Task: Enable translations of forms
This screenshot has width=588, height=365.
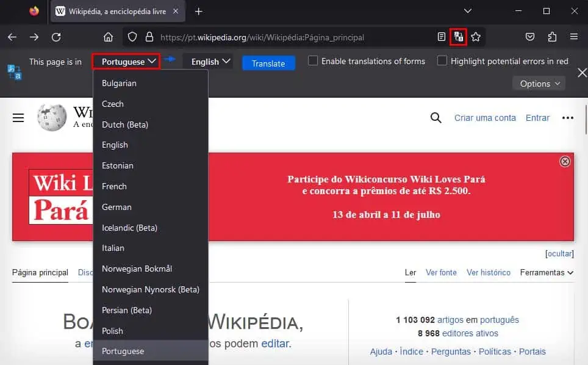Action: click(x=313, y=61)
